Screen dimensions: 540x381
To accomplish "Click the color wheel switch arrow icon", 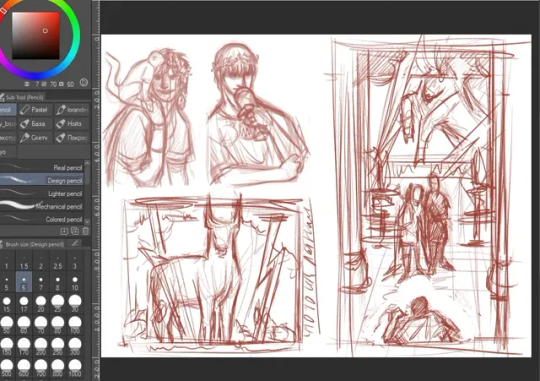I will pos(83,83).
